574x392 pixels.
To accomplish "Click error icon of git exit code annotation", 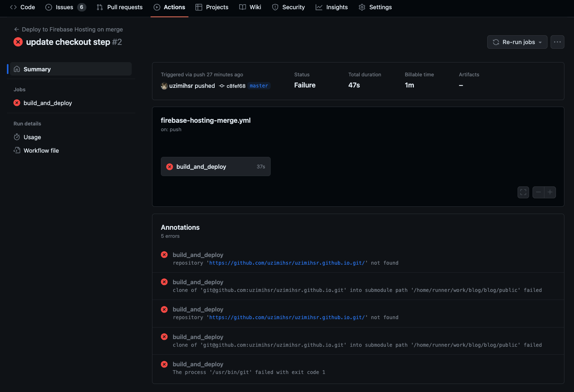I will pyautogui.click(x=164, y=364).
